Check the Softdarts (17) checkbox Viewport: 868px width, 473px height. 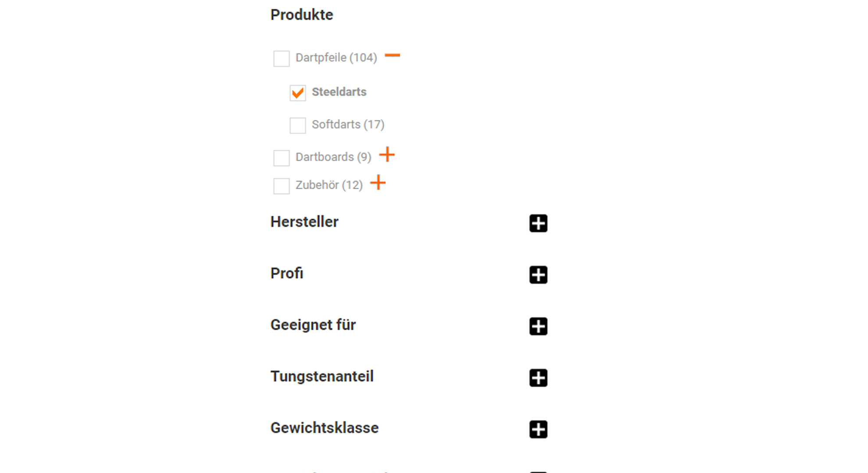298,125
